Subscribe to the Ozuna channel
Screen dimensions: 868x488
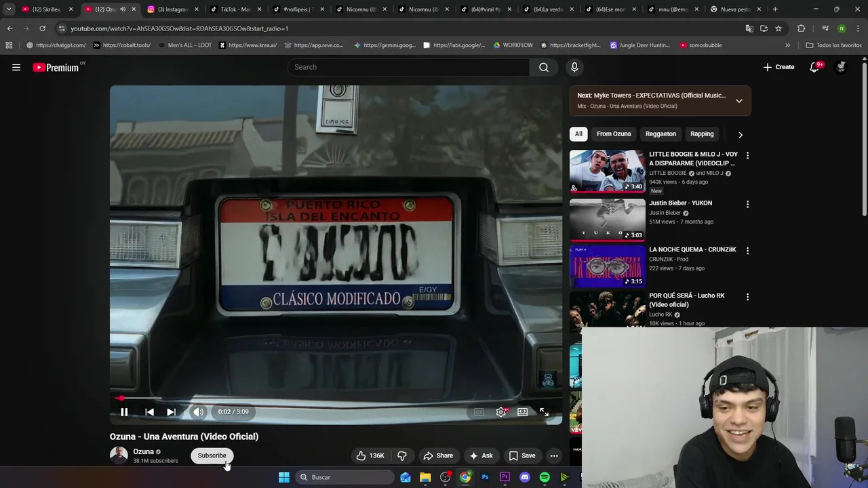tap(212, 455)
